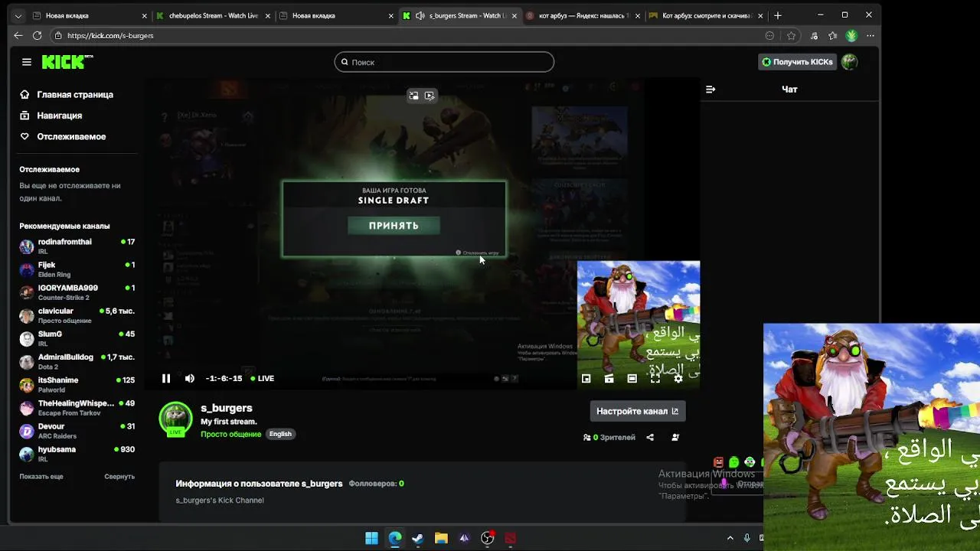This screenshot has width=980, height=551.
Task: Click Показать еще under recommended channels
Action: click(x=41, y=477)
